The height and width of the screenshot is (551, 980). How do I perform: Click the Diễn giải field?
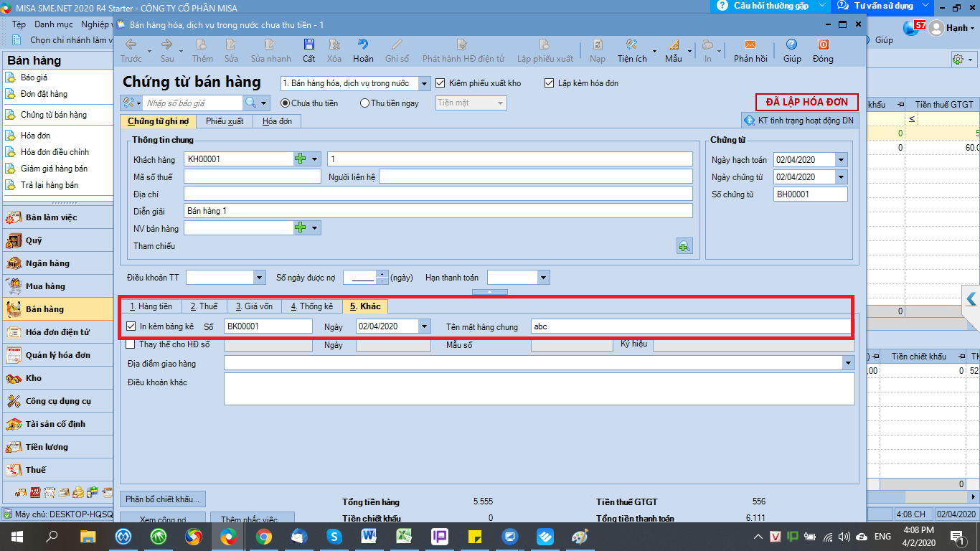[x=438, y=211]
